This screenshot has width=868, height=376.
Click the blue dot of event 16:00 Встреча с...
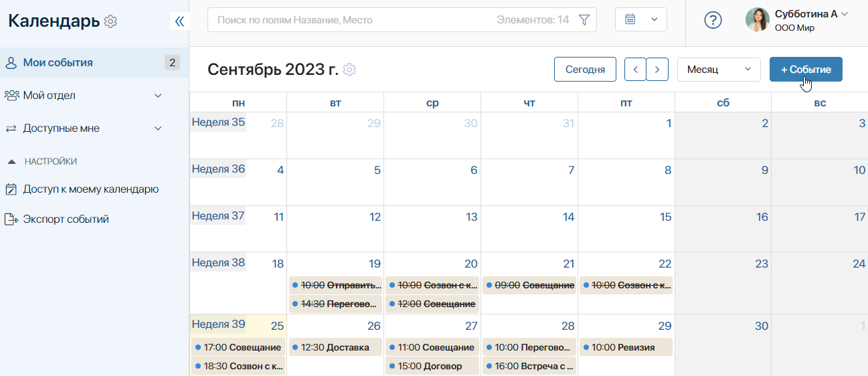tap(489, 366)
